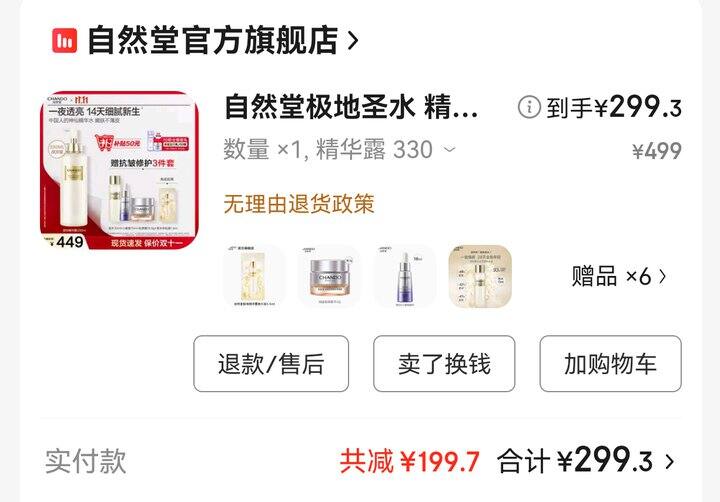View purple serum bottle gift thumbnail
This screenshot has width=720, height=502.
[405, 276]
